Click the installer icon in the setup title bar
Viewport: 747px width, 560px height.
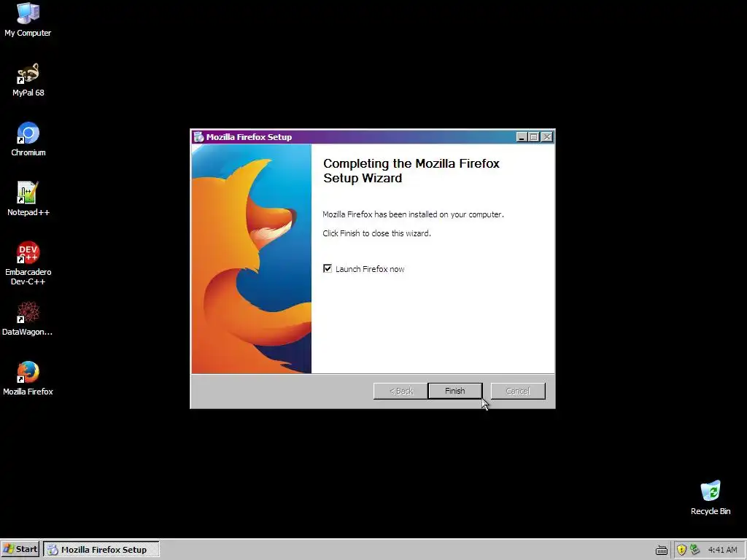pos(198,137)
